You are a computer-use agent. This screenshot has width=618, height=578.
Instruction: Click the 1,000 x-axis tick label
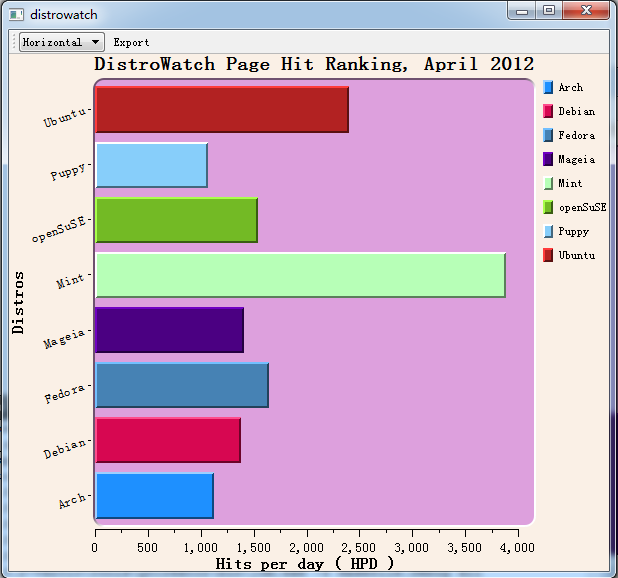pos(201,548)
